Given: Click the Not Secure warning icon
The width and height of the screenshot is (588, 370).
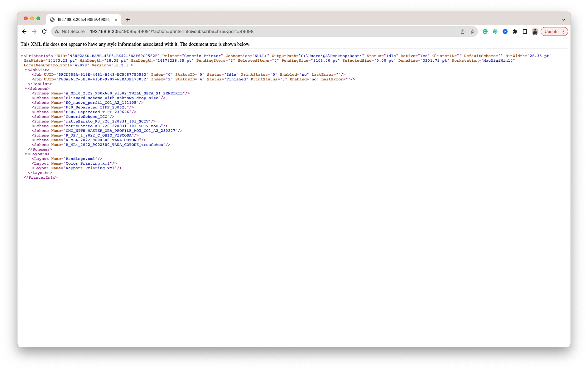Looking at the screenshot, I should (57, 31).
